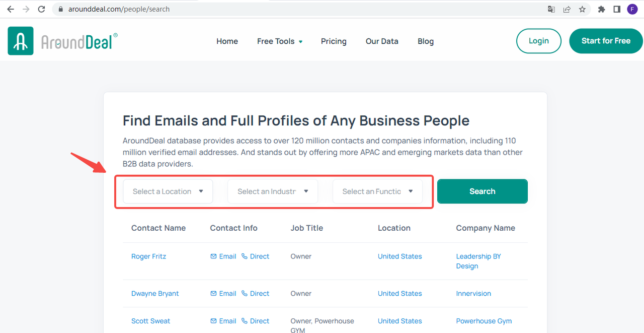Open the browser side panel icon
The height and width of the screenshot is (333, 644).
point(617,9)
